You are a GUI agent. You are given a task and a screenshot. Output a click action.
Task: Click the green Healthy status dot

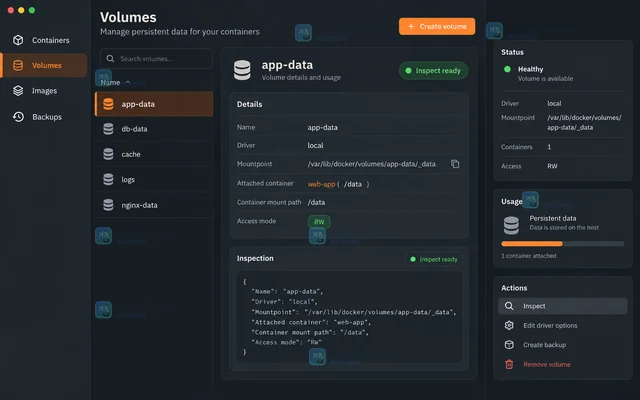[x=507, y=69]
